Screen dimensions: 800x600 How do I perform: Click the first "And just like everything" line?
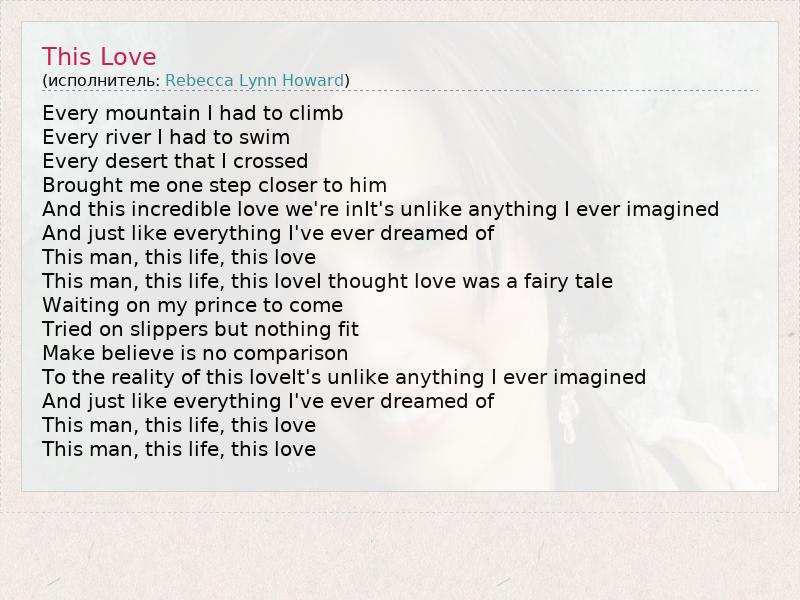coord(268,233)
